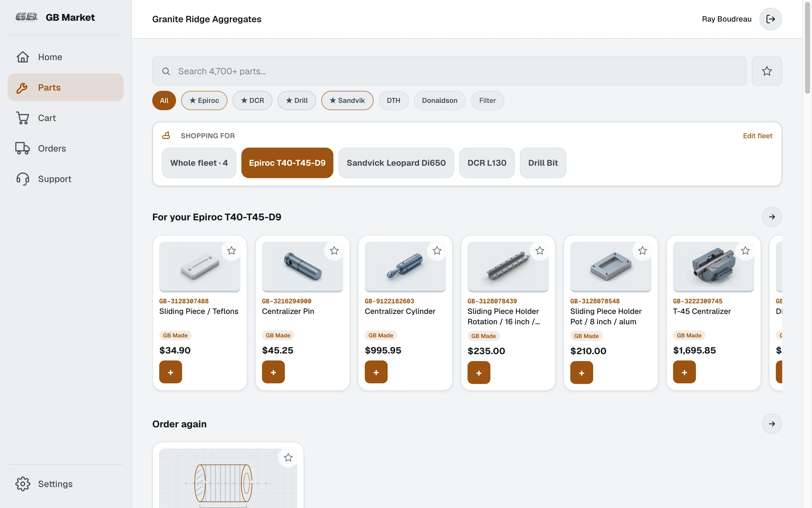The image size is (812, 508).
Task: Favorite Centralizer Cylinder star
Action: [x=437, y=251]
